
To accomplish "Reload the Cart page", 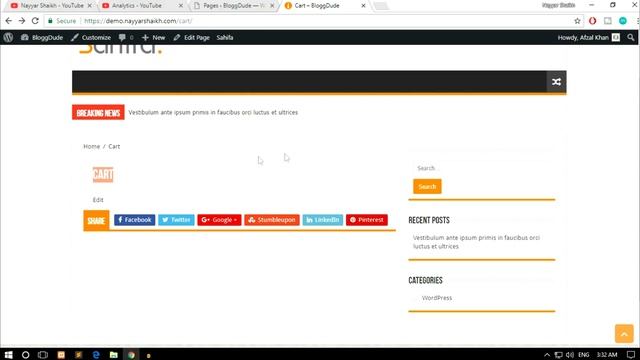I will coord(35,21).
